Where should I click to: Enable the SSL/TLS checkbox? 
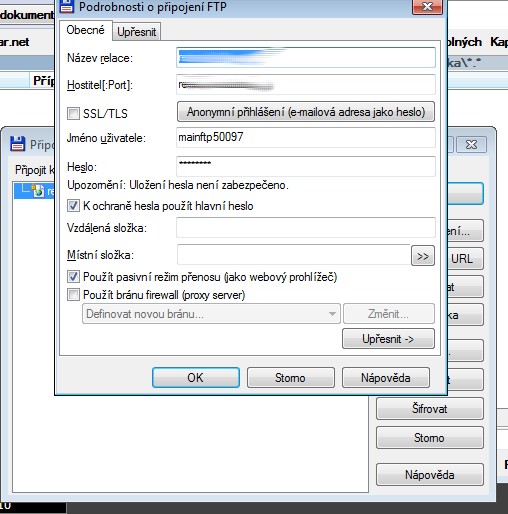tap(73, 113)
